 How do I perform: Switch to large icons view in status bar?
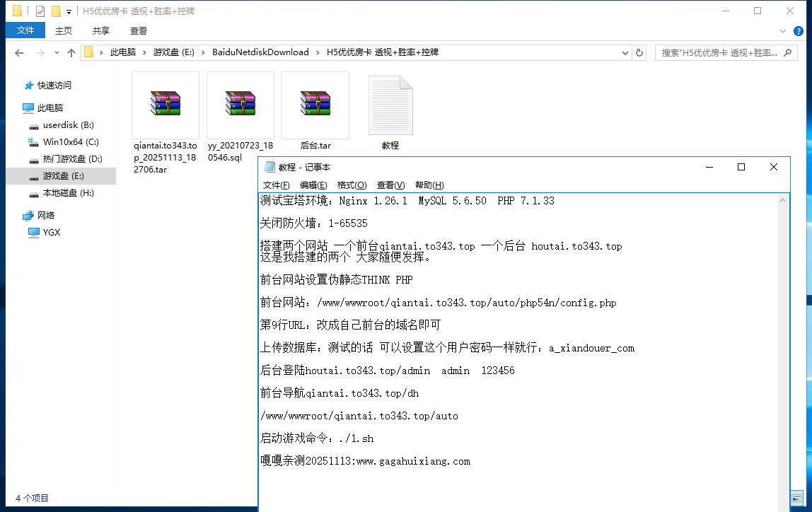point(797,499)
